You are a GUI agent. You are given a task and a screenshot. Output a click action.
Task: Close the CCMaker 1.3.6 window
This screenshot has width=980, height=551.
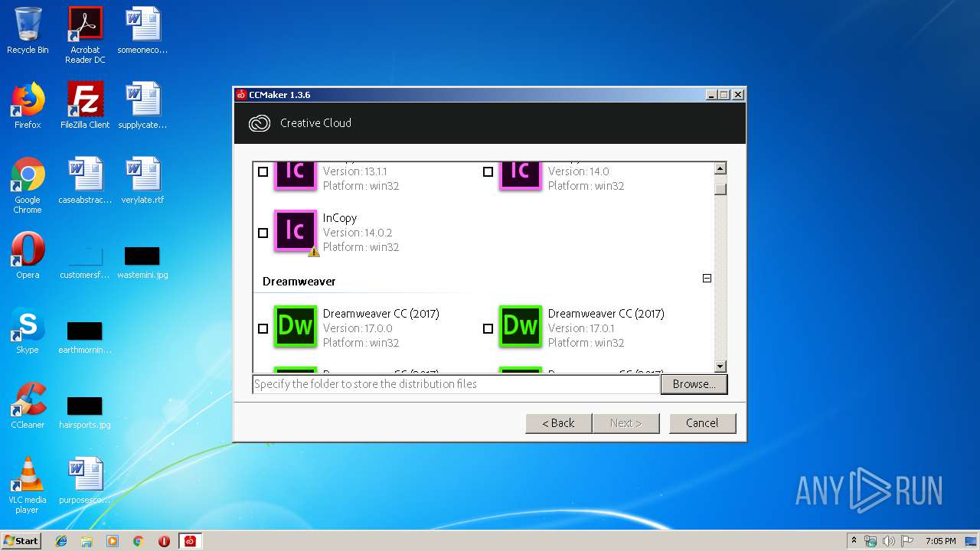point(737,95)
